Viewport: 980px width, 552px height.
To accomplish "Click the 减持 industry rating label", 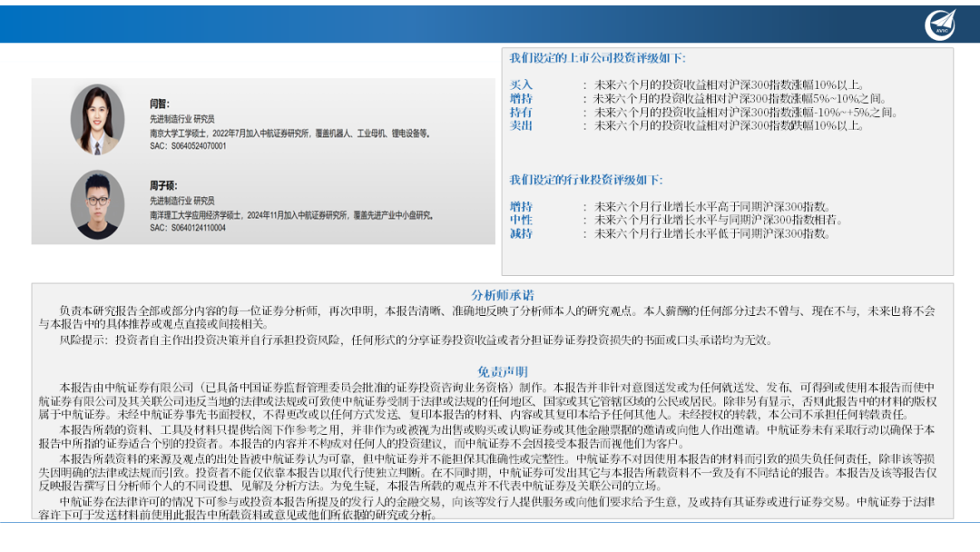I will pyautogui.click(x=521, y=234).
